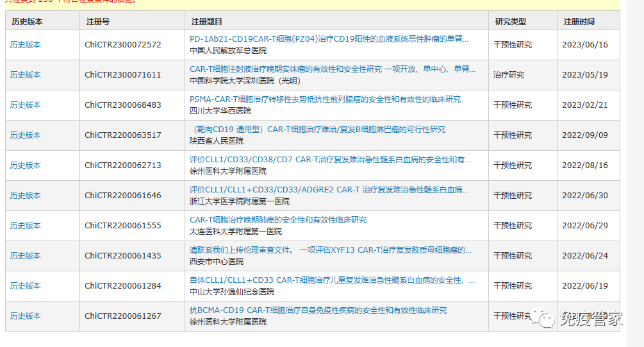Open the PD-1Ab21-CD19CAR-T (PZ04) trial title
This screenshot has height=347, width=644.
pyautogui.click(x=329, y=39)
